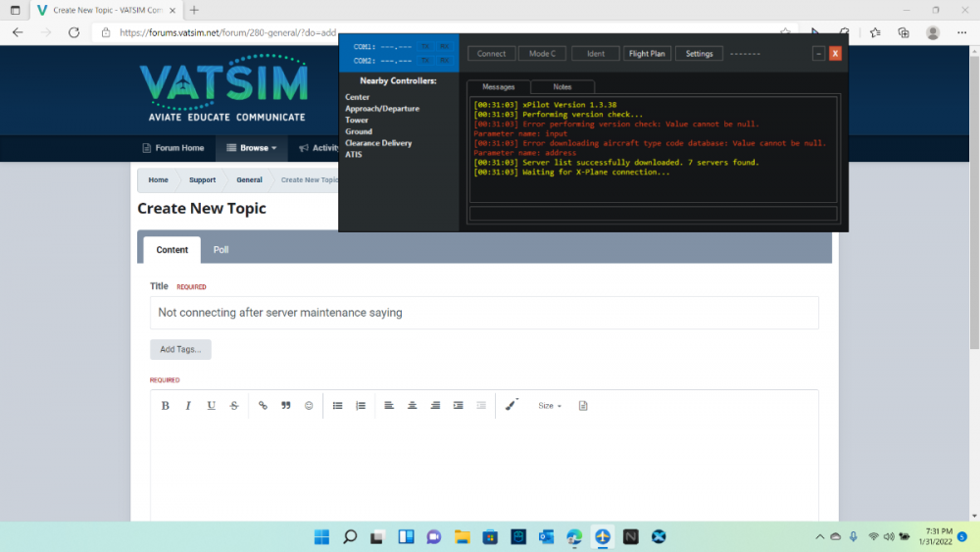Increase indent in editor
This screenshot has height=552, width=980.
tap(458, 405)
